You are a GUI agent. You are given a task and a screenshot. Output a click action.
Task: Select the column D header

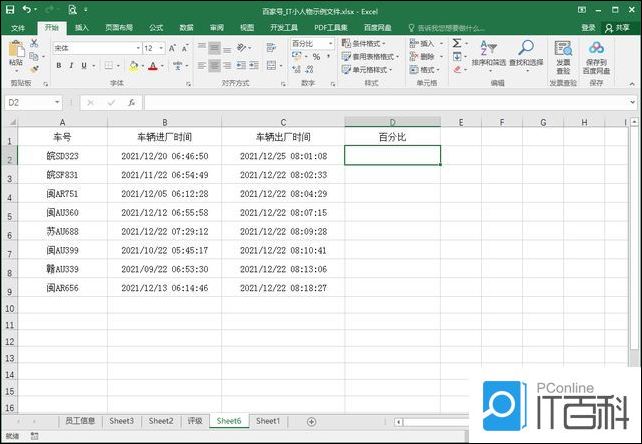392,122
